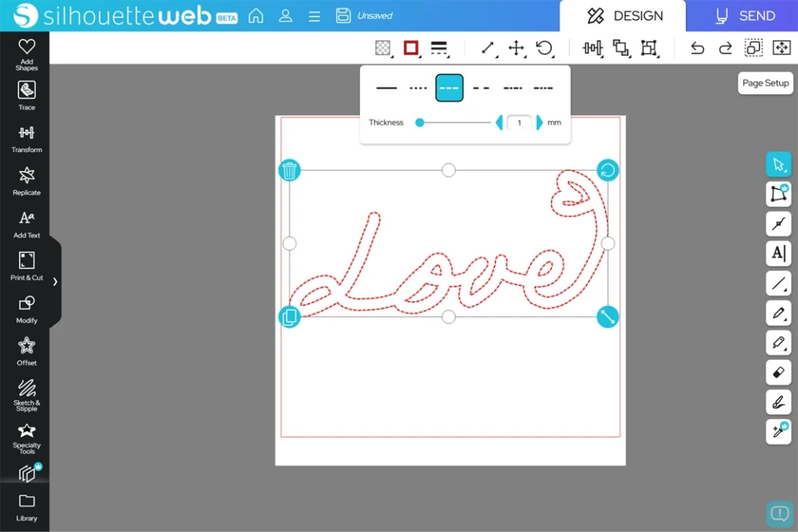
Task: Click the thickness value input field
Action: point(519,122)
